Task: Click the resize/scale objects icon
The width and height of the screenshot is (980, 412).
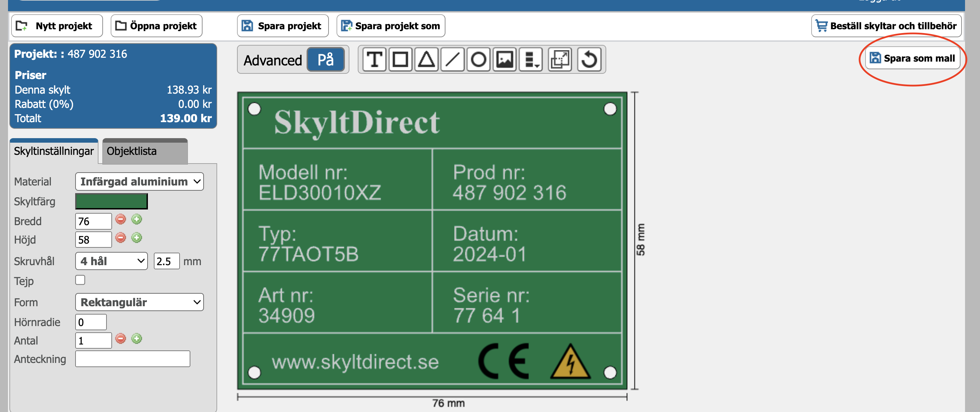Action: pyautogui.click(x=560, y=60)
